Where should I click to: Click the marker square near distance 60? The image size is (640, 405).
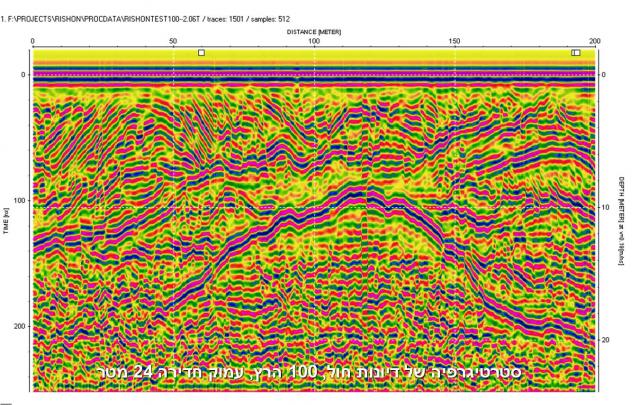(x=201, y=53)
